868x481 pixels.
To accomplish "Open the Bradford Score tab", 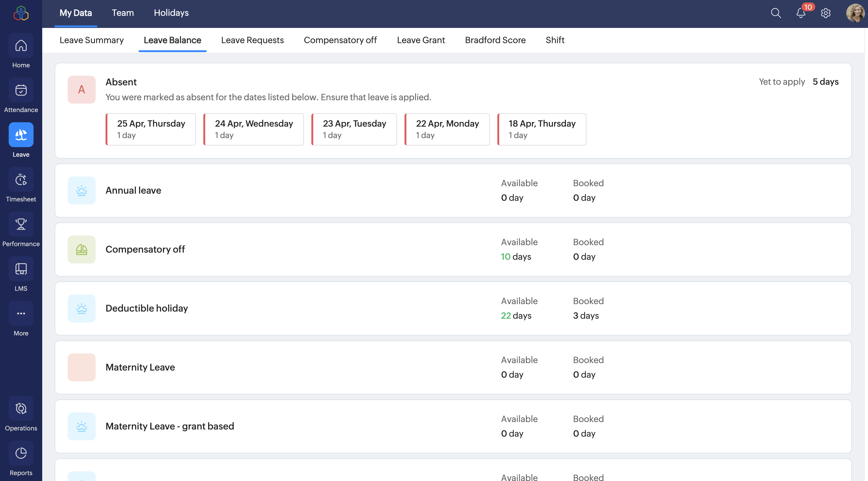I will [495, 40].
